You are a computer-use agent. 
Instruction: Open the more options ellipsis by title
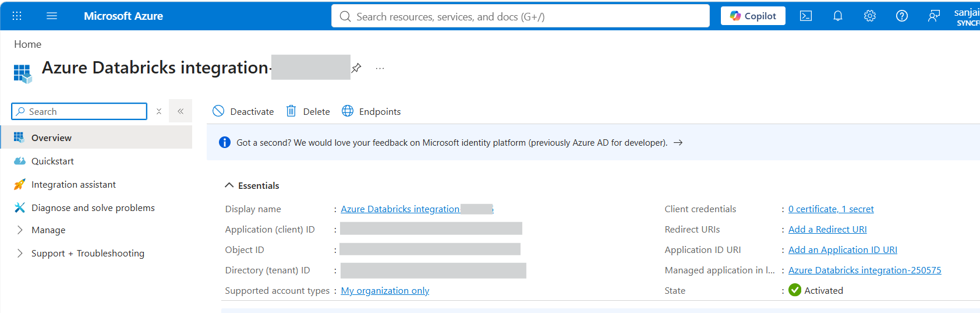click(380, 68)
